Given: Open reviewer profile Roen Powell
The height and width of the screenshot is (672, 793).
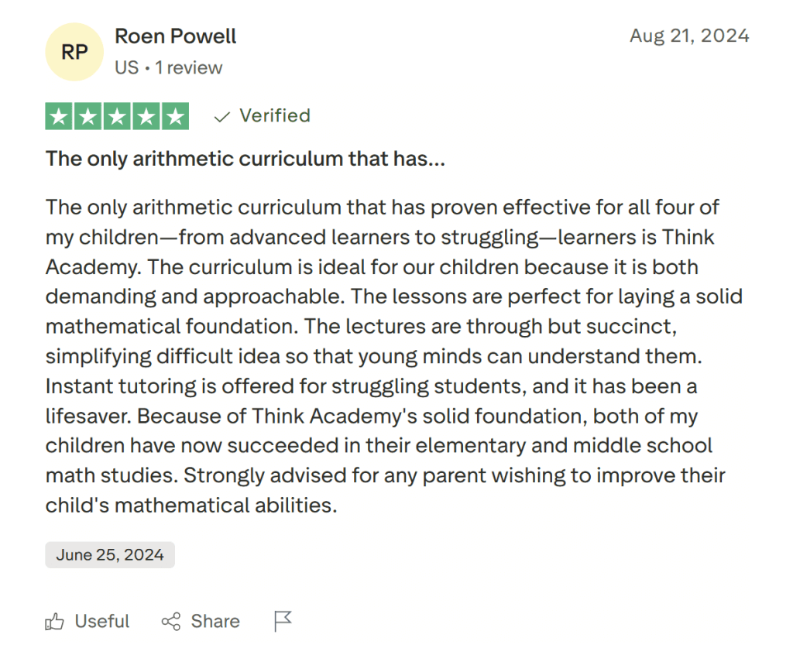Looking at the screenshot, I should 175,36.
